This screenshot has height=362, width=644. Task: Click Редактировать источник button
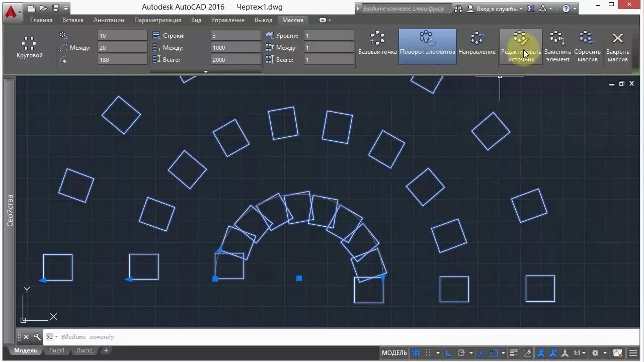[521, 46]
